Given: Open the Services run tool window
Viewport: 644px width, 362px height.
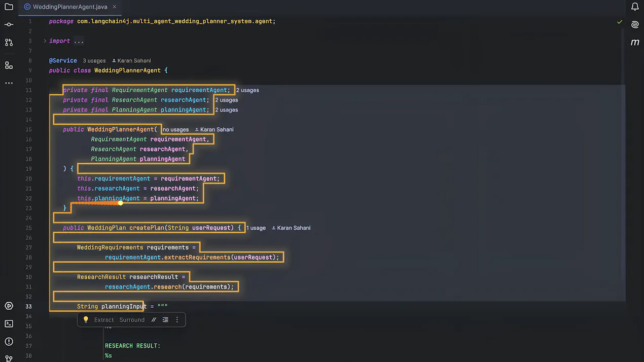Looking at the screenshot, I should [x=9, y=306].
